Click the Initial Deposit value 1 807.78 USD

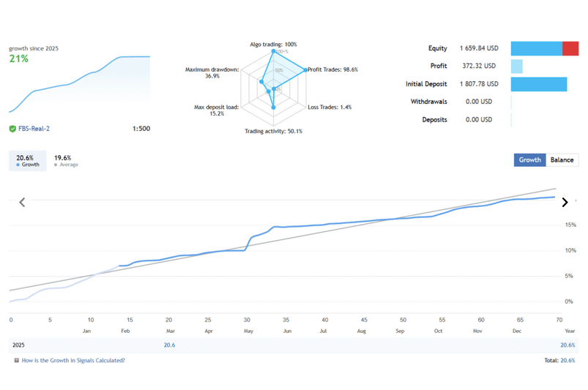(479, 84)
